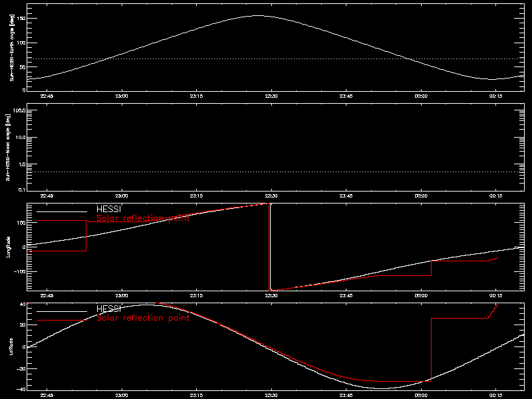Click the 23:00 time label under Latitude plot
The height and width of the screenshot is (399, 532).
click(x=122, y=395)
